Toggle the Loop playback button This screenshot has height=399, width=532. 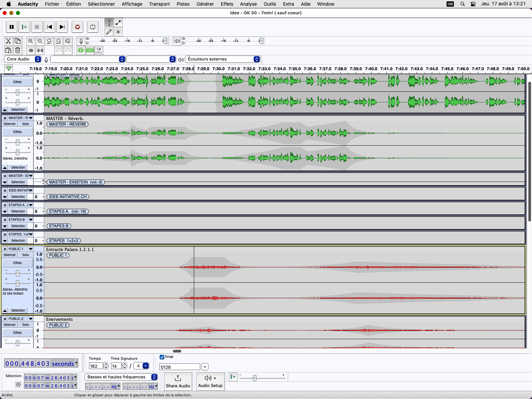pyautogui.click(x=93, y=27)
